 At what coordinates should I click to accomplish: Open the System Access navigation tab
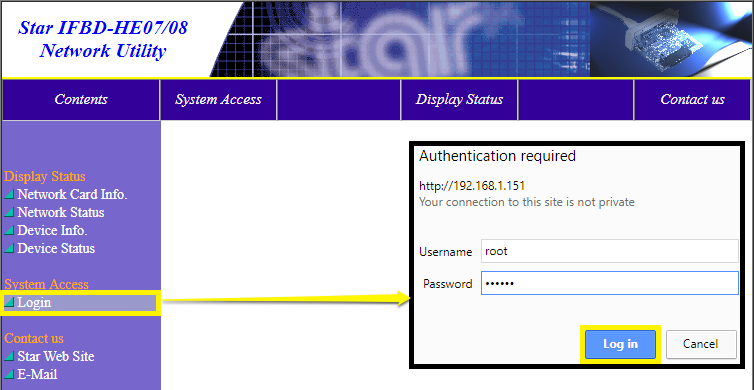click(218, 100)
